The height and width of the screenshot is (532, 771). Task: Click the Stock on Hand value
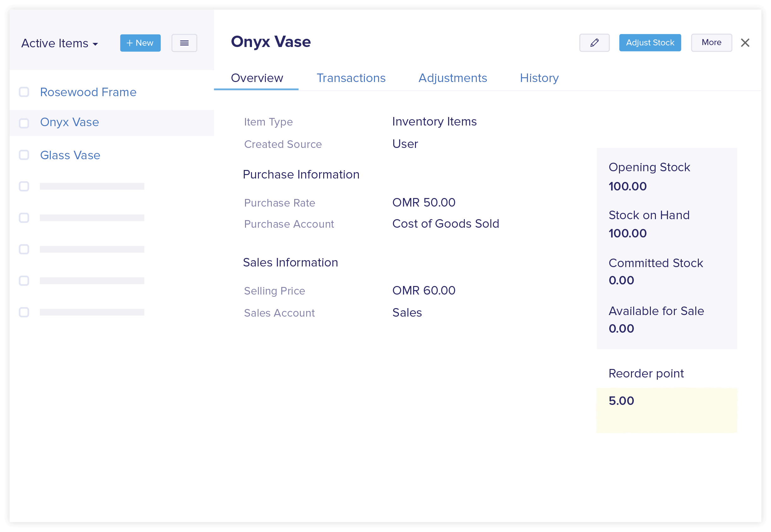[x=627, y=233]
